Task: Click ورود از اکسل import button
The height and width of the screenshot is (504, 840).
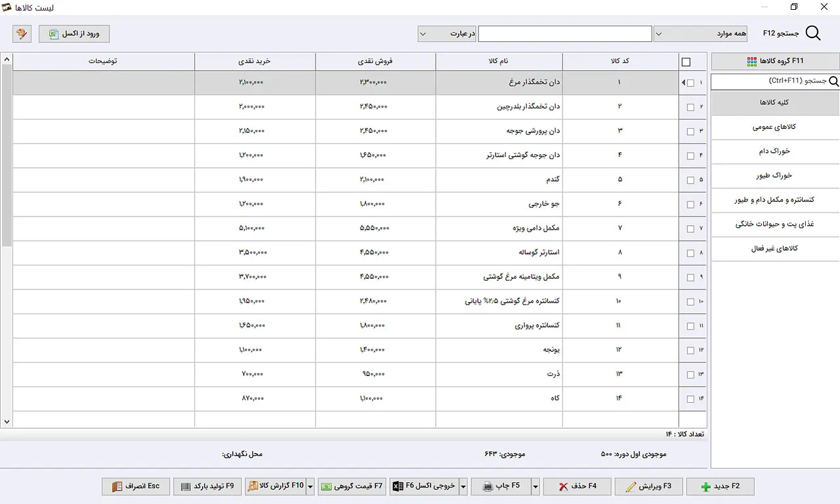Action: (x=74, y=33)
